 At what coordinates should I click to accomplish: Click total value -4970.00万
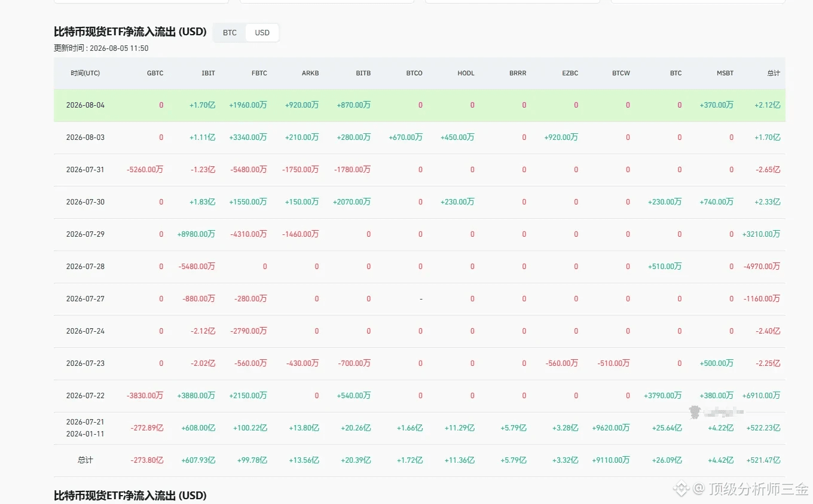[x=762, y=267]
